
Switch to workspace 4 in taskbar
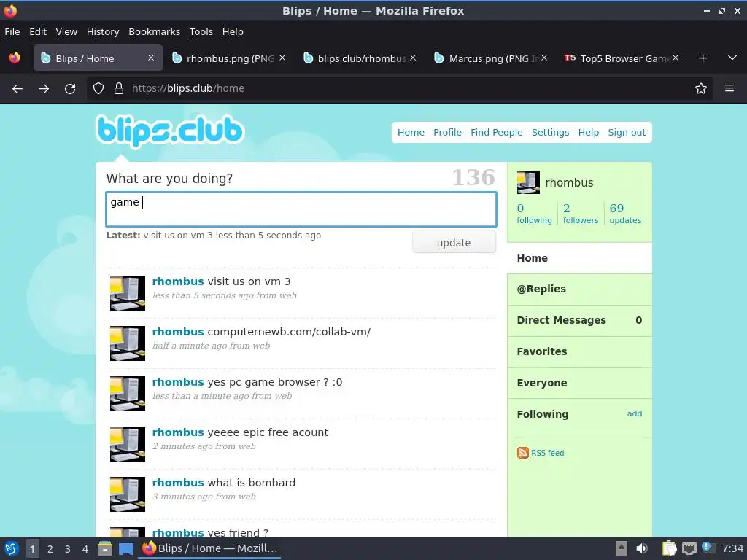coord(85,549)
